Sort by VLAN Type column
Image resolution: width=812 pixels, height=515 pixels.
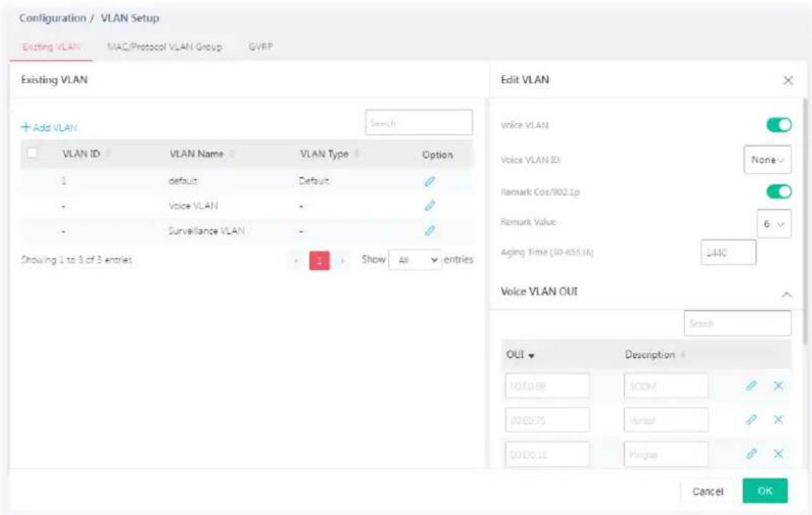[356, 154]
